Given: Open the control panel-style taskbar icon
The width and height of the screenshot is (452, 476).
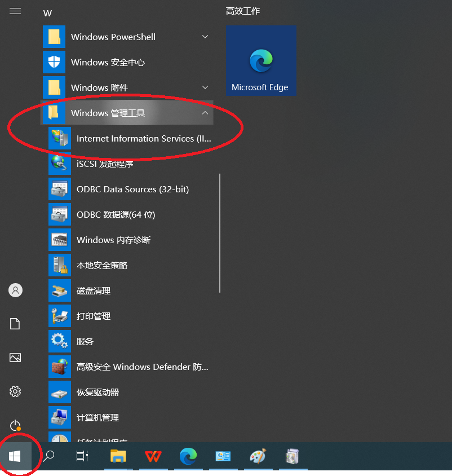Looking at the screenshot, I should 223,456.
